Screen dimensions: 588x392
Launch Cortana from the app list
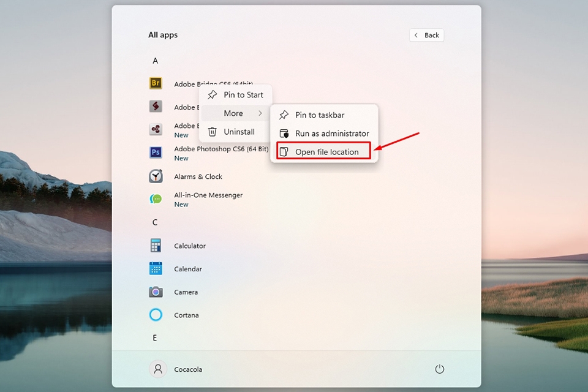click(x=155, y=315)
